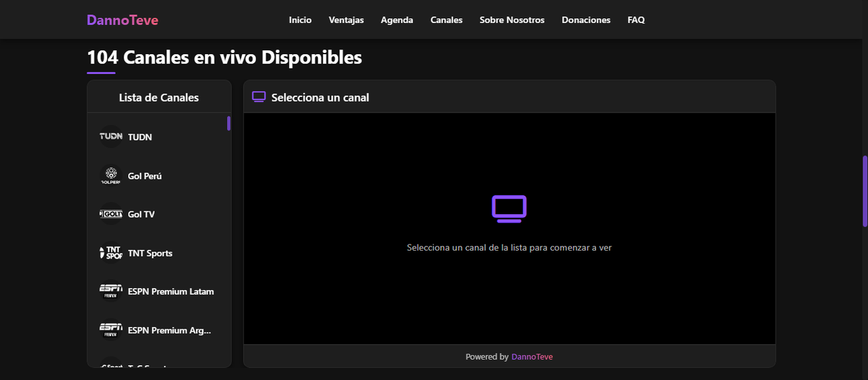Viewport: 868px width, 380px height.
Task: Go to Donaciones page
Action: pos(586,20)
